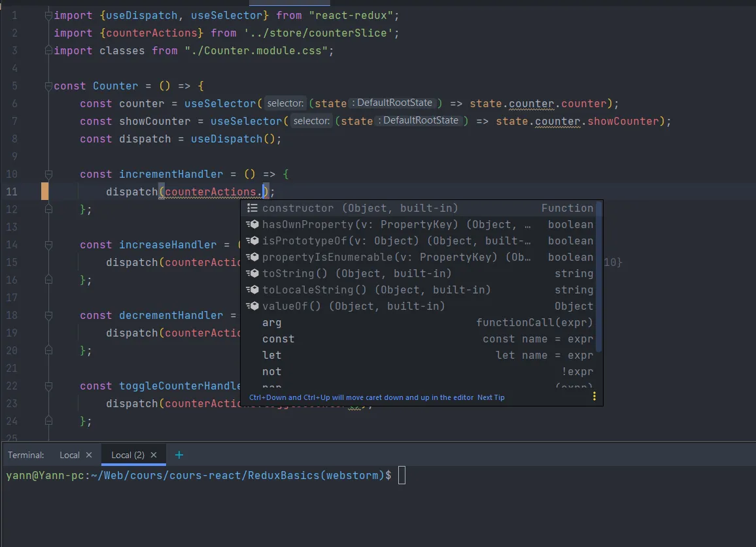Viewport: 756px width, 547px height.
Task: Click the method icon beside valueOf()
Action: 252,307
